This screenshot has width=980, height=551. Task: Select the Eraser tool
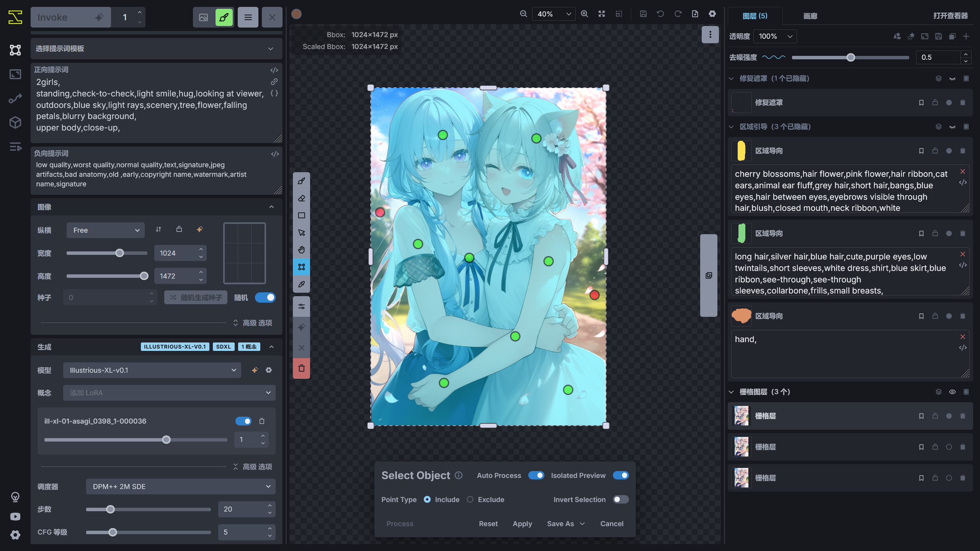click(x=301, y=198)
